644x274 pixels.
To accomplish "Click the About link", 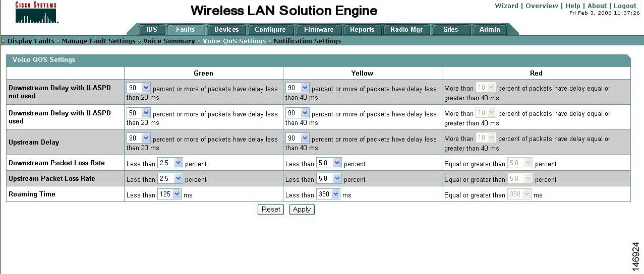I will coord(597,6).
